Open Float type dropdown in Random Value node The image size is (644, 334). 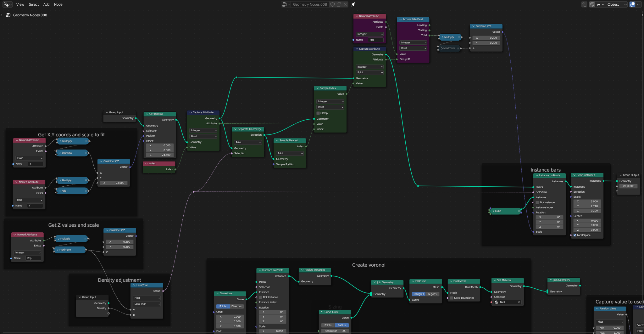click(x=610, y=322)
